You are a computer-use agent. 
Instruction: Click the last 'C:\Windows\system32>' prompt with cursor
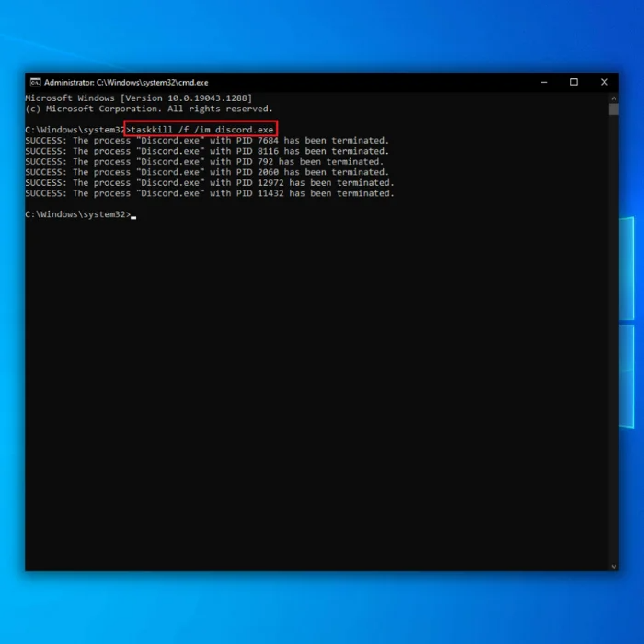pos(81,214)
